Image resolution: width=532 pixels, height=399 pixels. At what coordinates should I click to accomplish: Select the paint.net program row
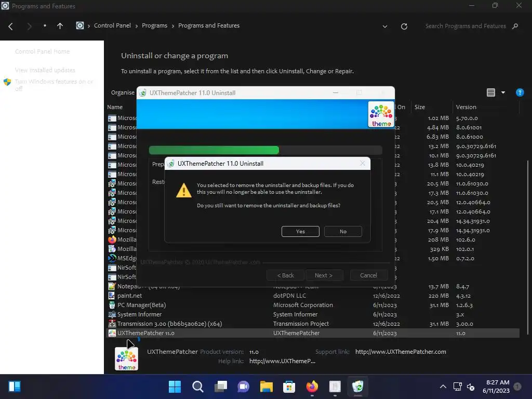click(313, 296)
